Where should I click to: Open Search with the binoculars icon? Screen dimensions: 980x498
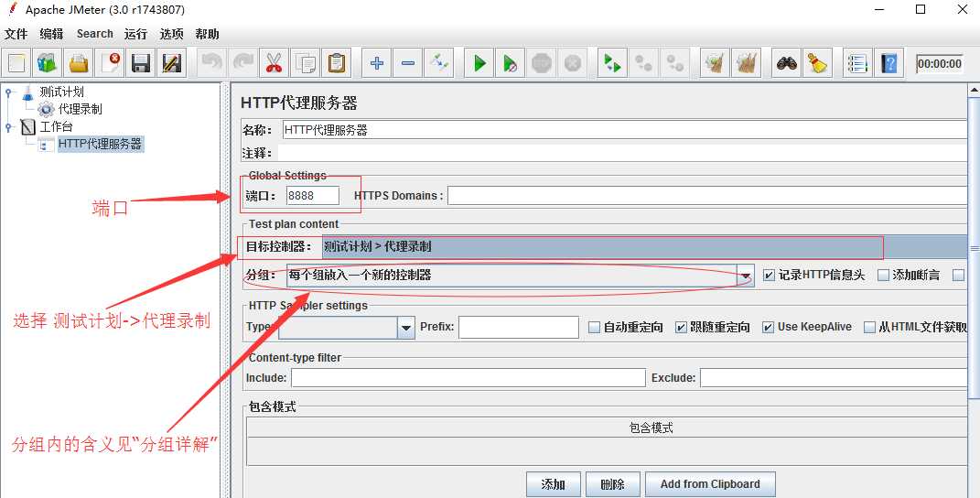click(x=787, y=63)
